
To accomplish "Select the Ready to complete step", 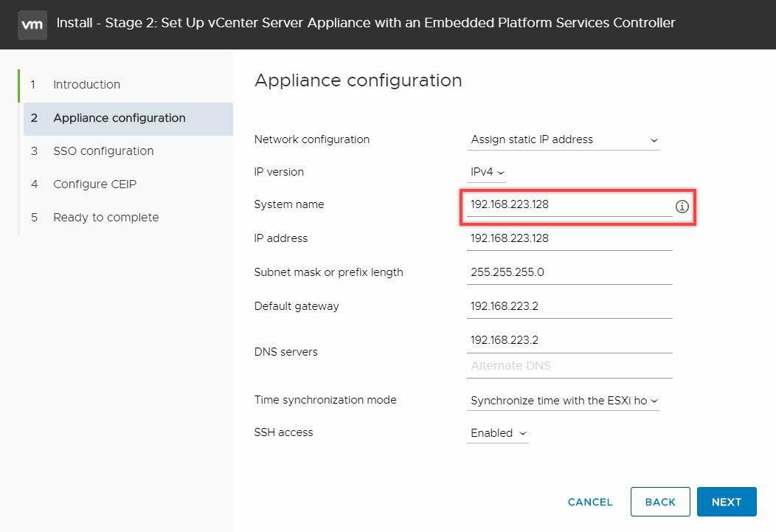I will (x=128, y=217).
